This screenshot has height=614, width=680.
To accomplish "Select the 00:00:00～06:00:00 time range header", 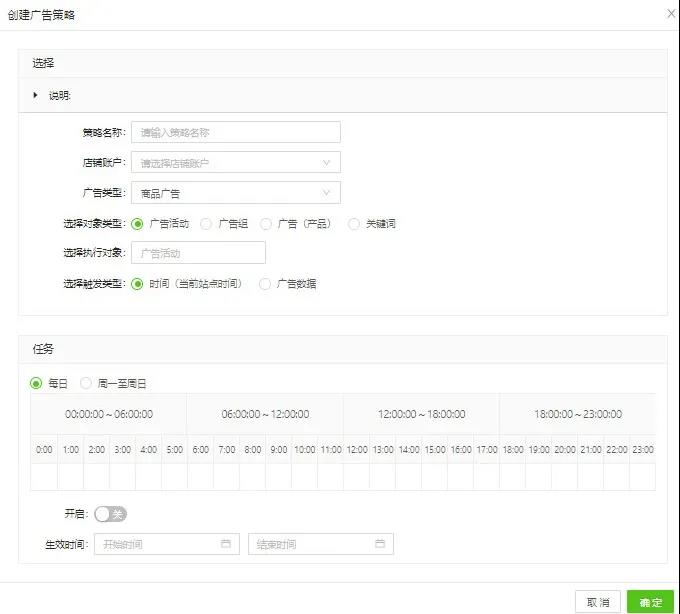I will click(x=109, y=414).
